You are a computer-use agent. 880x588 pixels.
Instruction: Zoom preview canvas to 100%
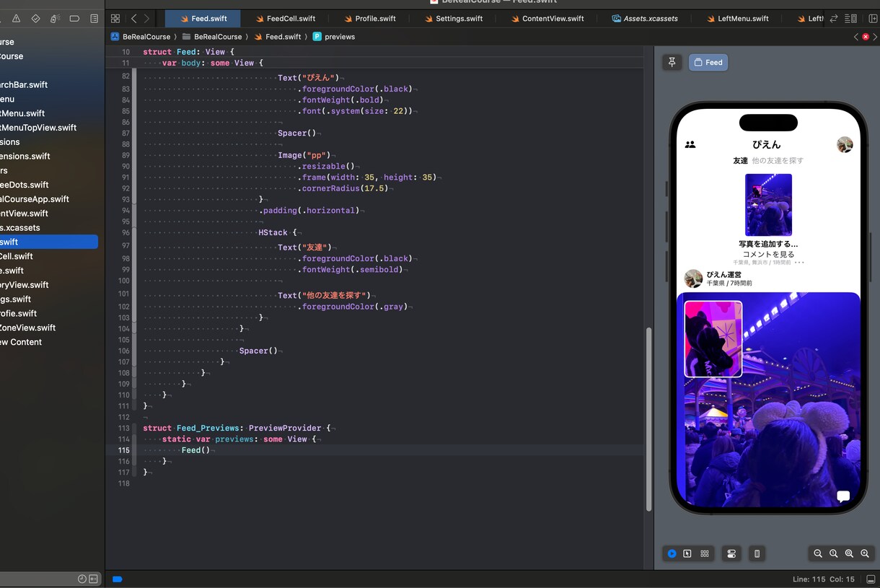[x=834, y=553]
